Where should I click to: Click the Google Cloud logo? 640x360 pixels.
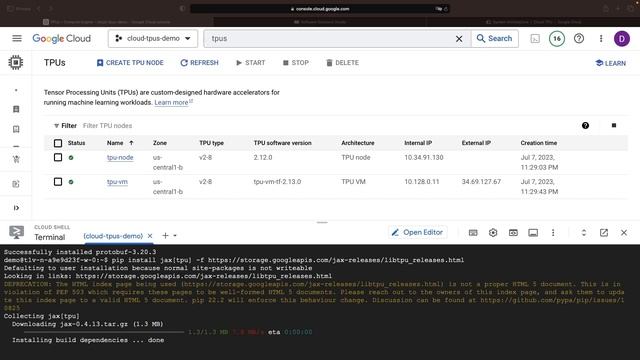point(62,38)
